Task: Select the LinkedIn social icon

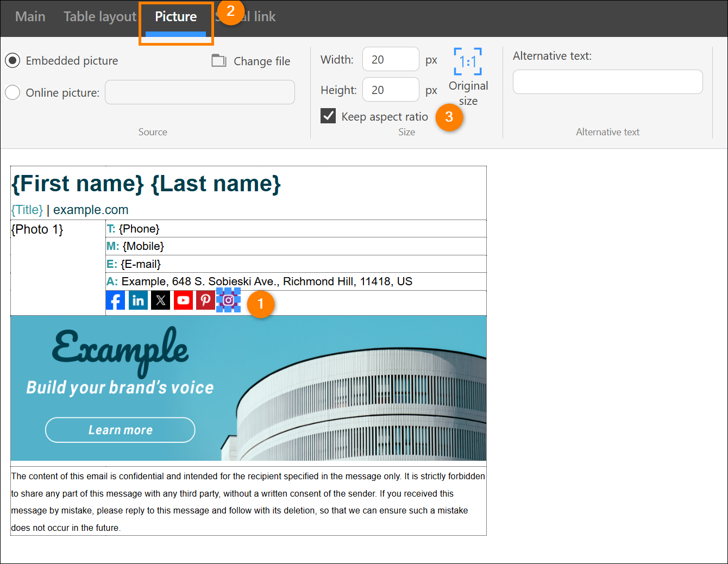Action: (138, 300)
